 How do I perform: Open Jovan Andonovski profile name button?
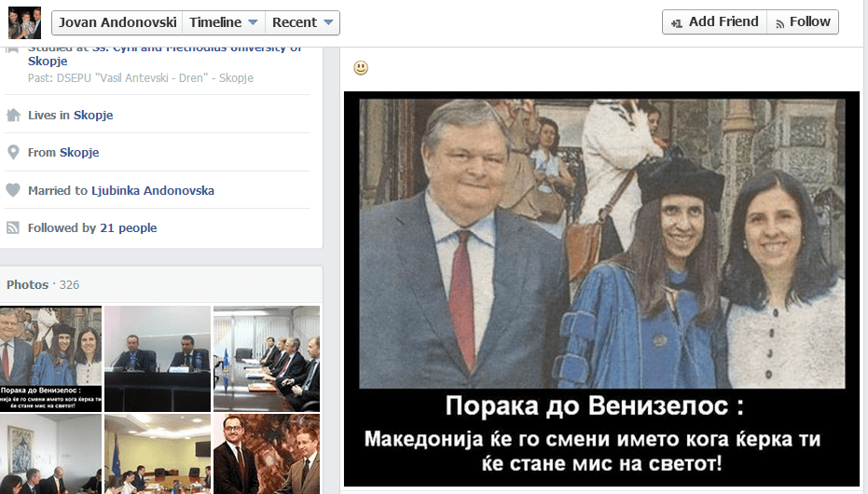coord(117,22)
